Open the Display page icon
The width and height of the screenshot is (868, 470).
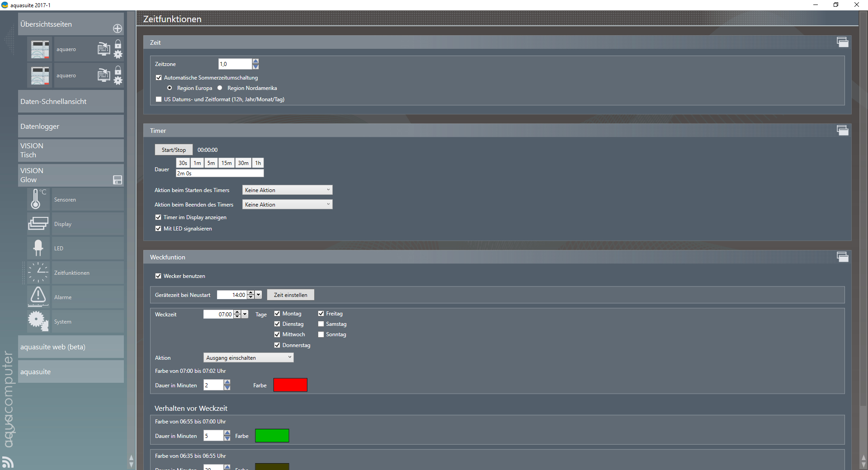tap(38, 224)
